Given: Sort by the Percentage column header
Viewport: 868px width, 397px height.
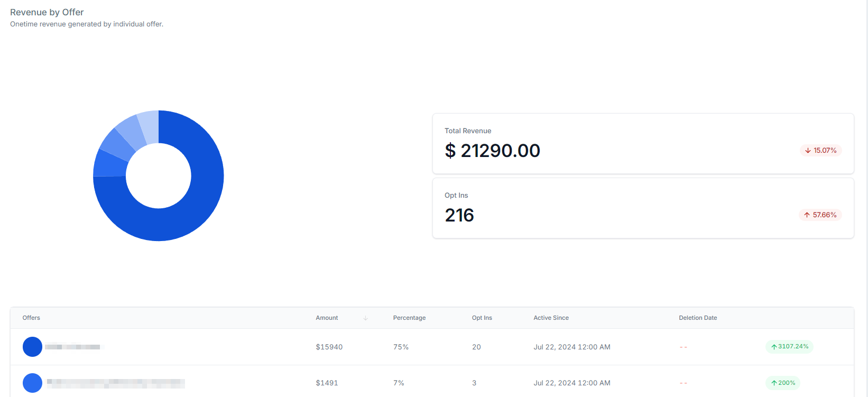Looking at the screenshot, I should point(409,318).
